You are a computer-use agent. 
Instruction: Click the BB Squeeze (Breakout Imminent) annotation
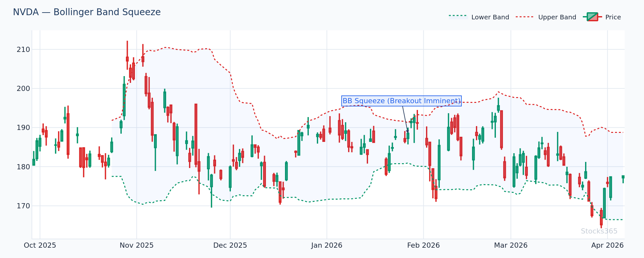pyautogui.click(x=402, y=101)
